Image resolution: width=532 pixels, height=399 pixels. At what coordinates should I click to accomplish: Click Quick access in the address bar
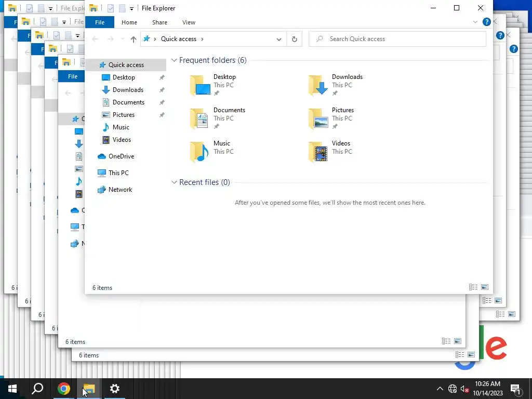click(x=179, y=39)
